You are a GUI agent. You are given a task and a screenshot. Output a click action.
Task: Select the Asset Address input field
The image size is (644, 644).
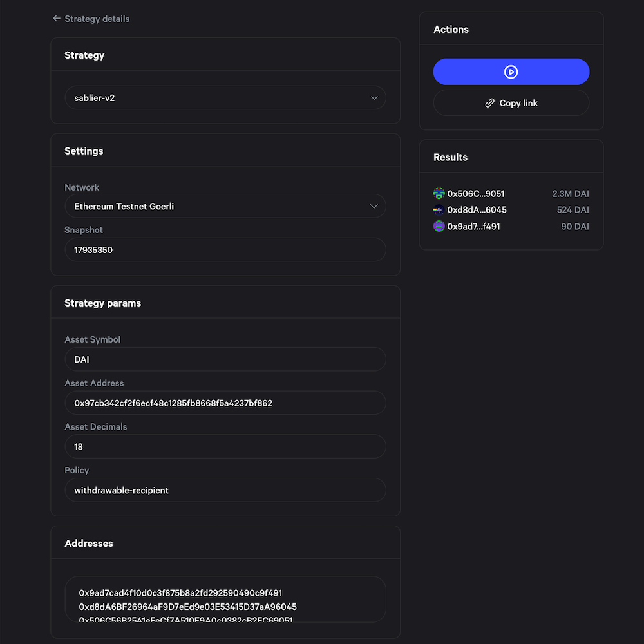coord(225,402)
